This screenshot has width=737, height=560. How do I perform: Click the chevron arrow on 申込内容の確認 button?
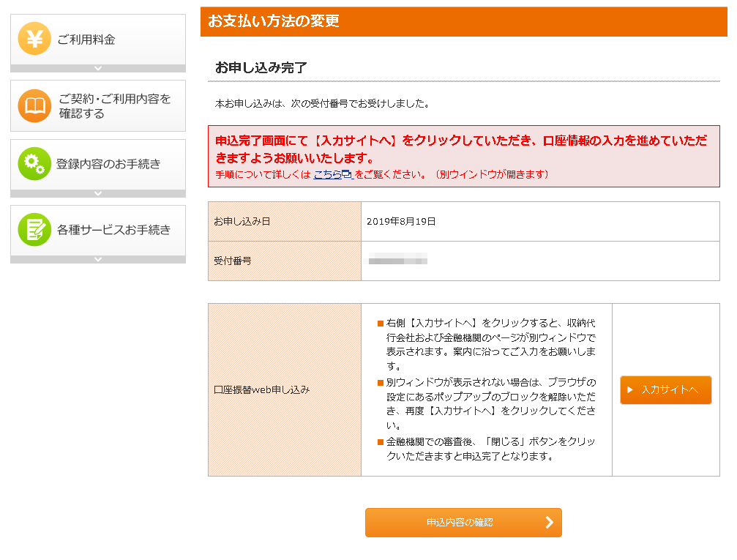(x=549, y=523)
